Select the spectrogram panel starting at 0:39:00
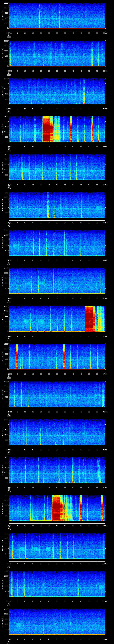The width and height of the screenshot is (114, 644). pyautogui.click(x=57, y=91)
